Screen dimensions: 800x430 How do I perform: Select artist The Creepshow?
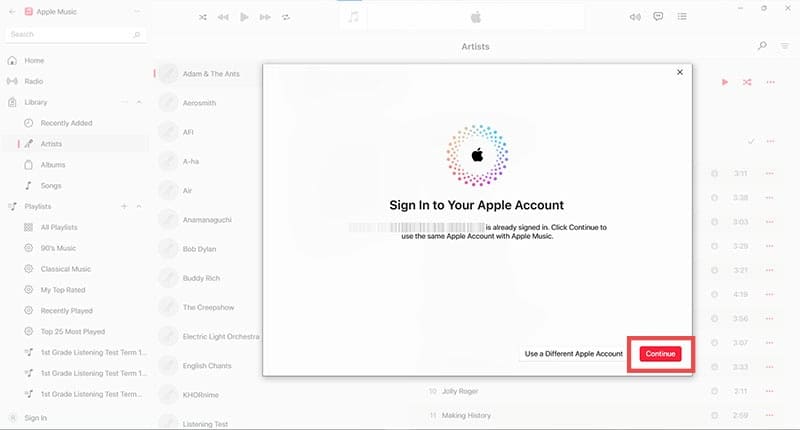[207, 307]
